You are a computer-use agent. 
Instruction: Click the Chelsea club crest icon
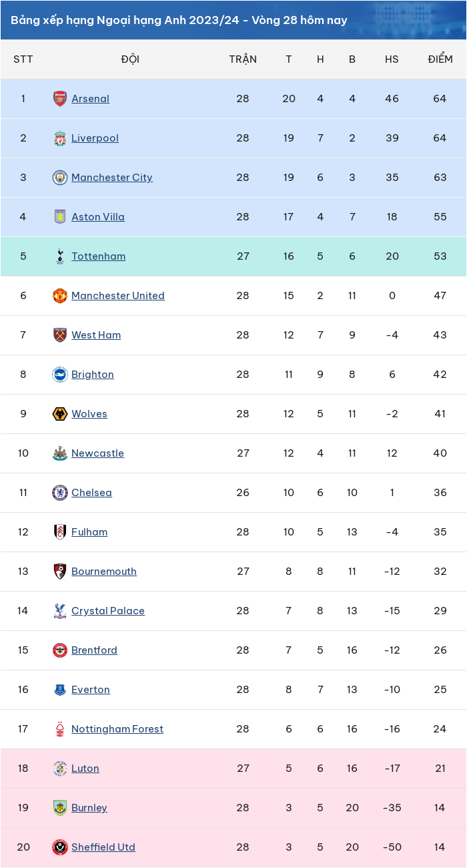point(60,493)
